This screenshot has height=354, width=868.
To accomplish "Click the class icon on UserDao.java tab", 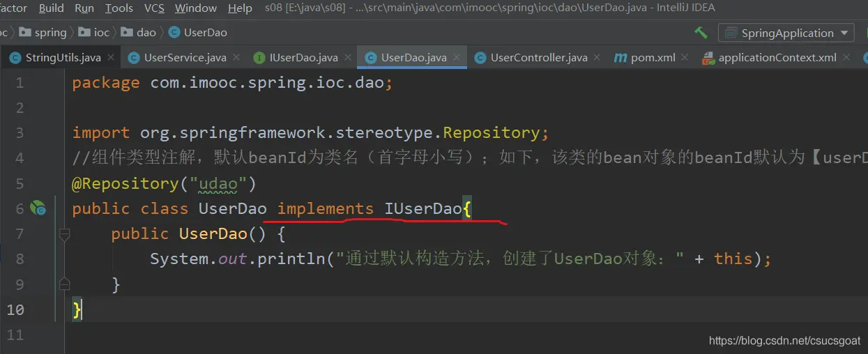I will click(370, 58).
